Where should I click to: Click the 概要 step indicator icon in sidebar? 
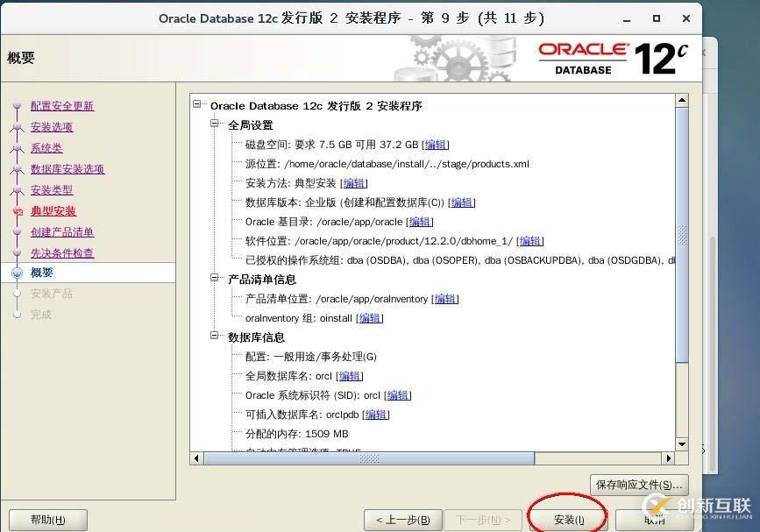click(x=18, y=273)
